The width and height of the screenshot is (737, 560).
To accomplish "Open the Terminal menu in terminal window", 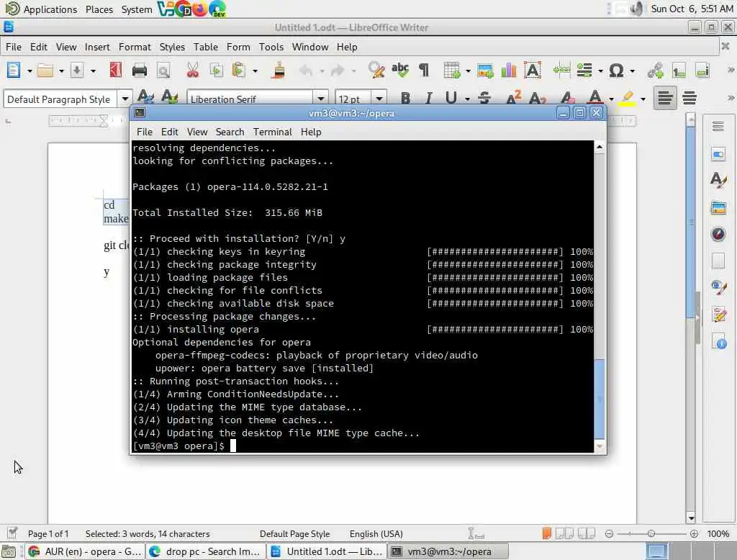I will click(273, 132).
